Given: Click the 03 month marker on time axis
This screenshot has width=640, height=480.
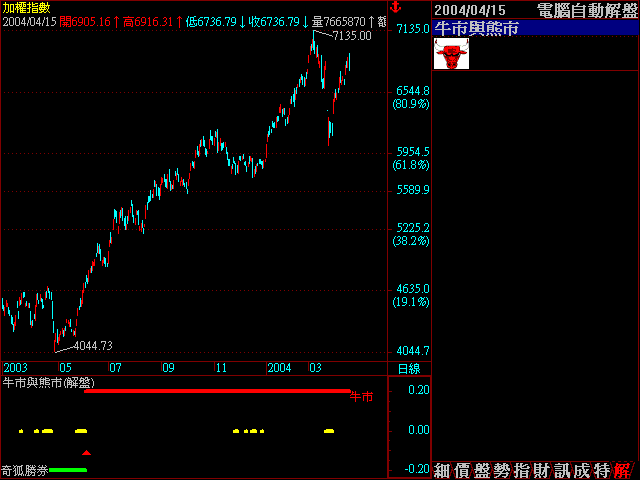Looking at the screenshot, I should pyautogui.click(x=316, y=368).
